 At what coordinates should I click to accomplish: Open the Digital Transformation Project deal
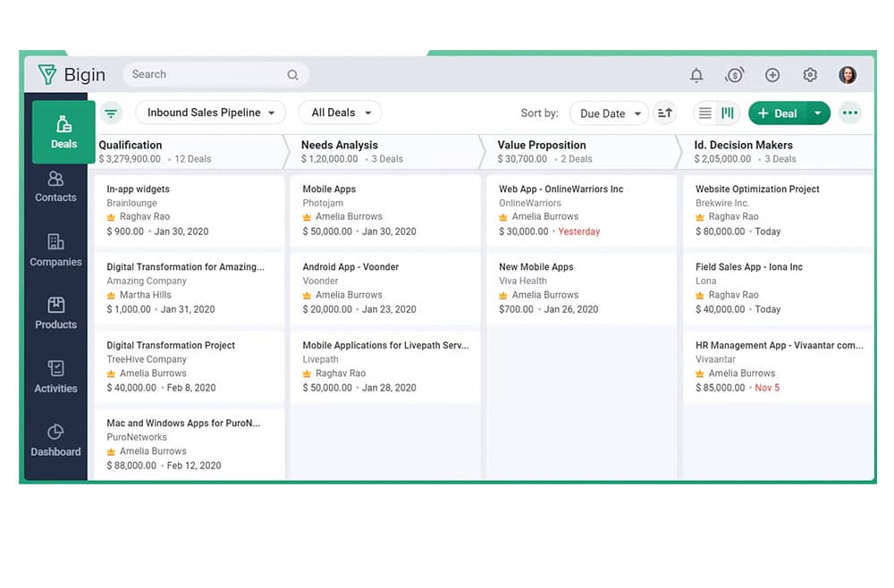pos(190,366)
